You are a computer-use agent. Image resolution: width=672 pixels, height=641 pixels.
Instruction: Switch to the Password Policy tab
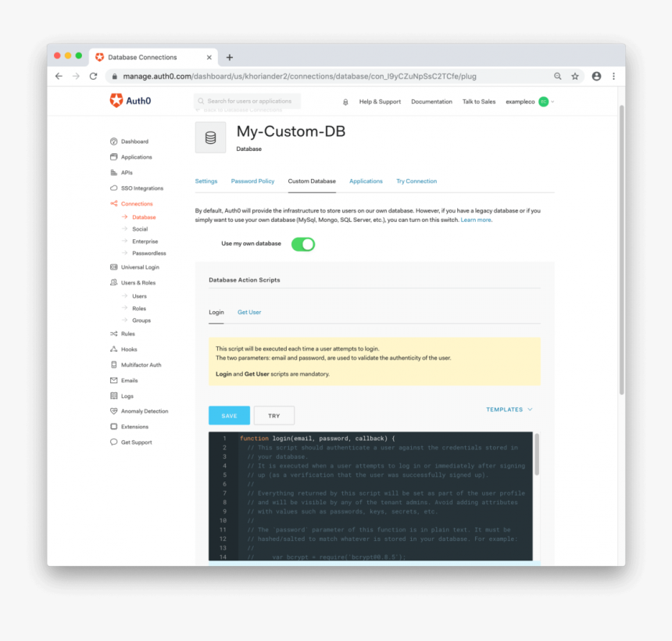tap(253, 181)
